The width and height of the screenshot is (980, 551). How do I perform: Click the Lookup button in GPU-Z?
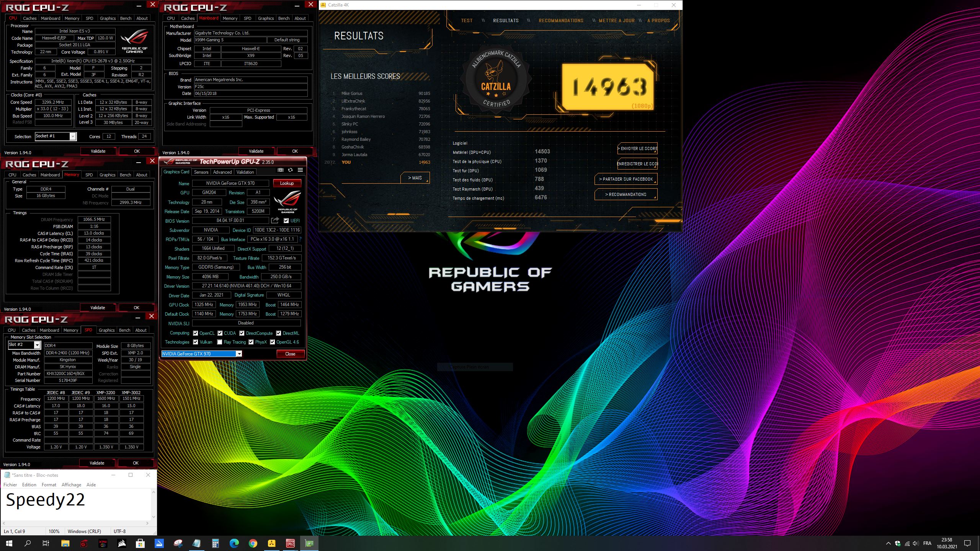pyautogui.click(x=287, y=183)
